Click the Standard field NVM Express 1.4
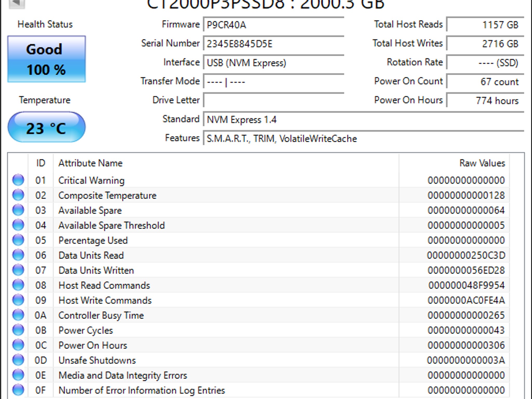The height and width of the screenshot is (399, 532). pyautogui.click(x=364, y=119)
